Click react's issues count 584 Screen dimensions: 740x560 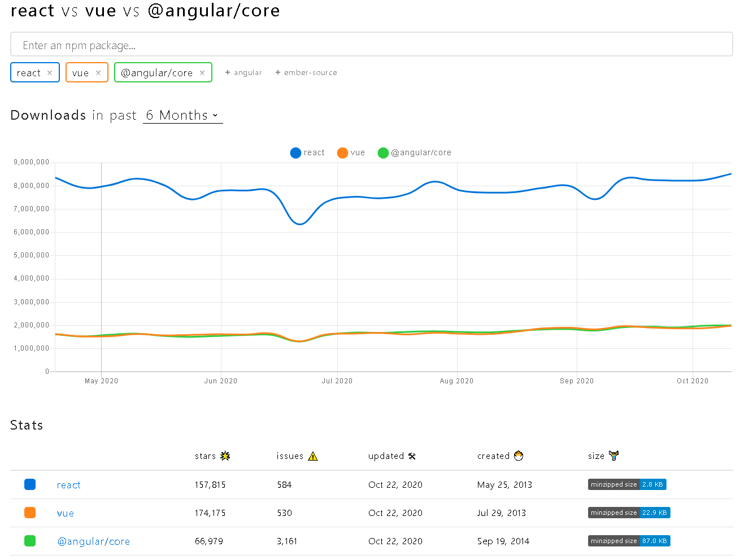pos(284,485)
